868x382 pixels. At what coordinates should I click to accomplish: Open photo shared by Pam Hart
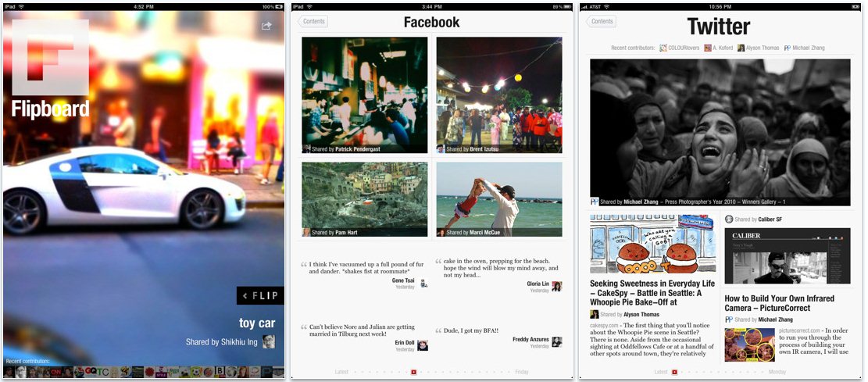pyautogui.click(x=365, y=199)
